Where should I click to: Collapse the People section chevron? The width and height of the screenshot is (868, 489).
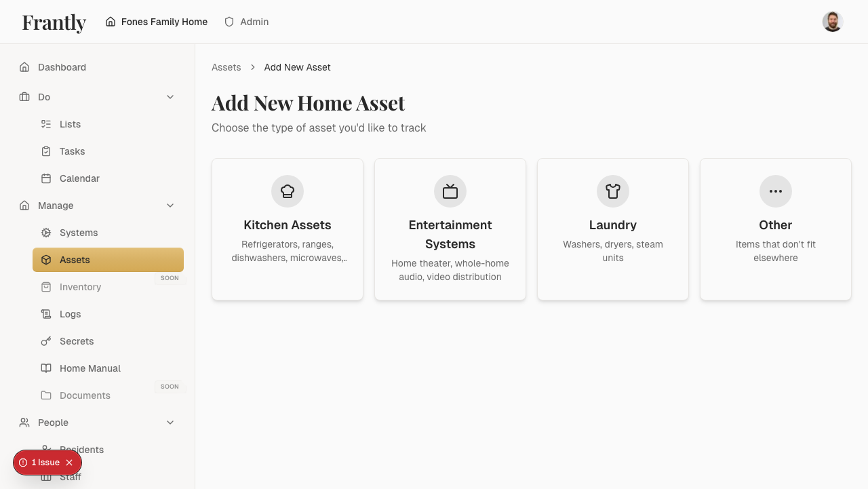pos(170,423)
